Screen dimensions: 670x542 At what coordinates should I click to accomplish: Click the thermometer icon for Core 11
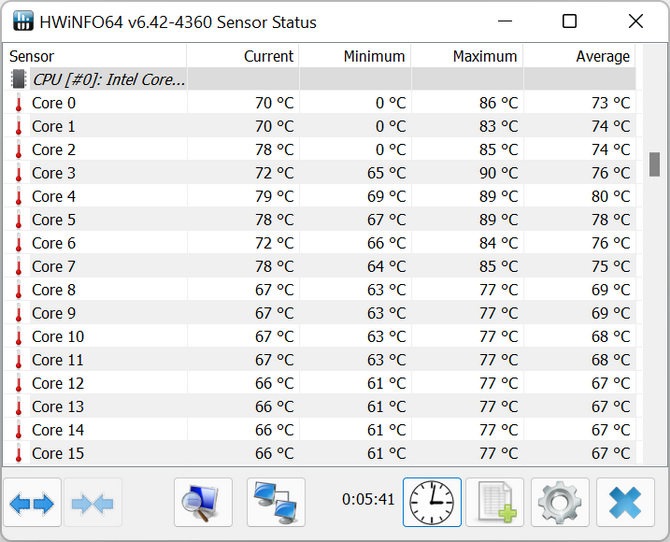point(18,360)
